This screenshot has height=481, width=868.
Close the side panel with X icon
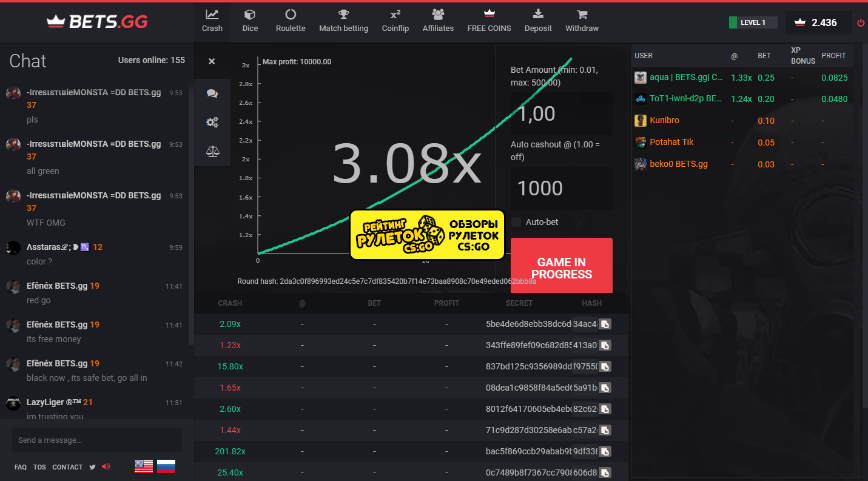(x=212, y=61)
